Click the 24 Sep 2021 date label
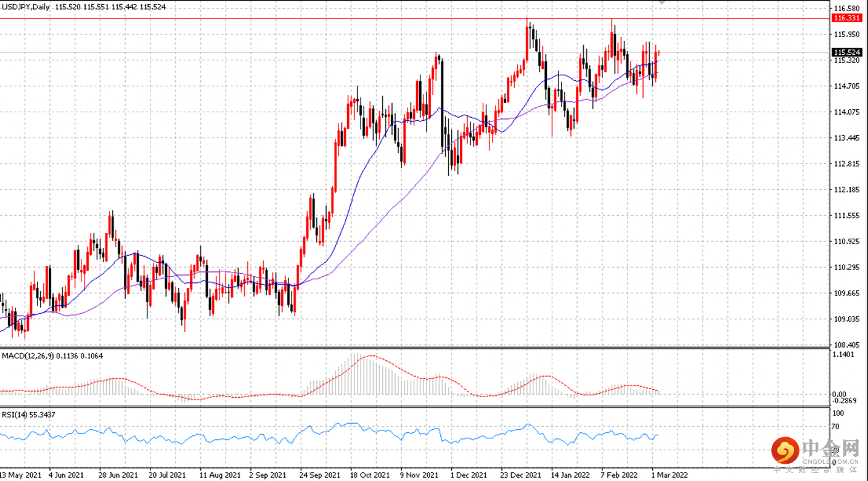Viewport: 868px width, 481px height. (321, 475)
